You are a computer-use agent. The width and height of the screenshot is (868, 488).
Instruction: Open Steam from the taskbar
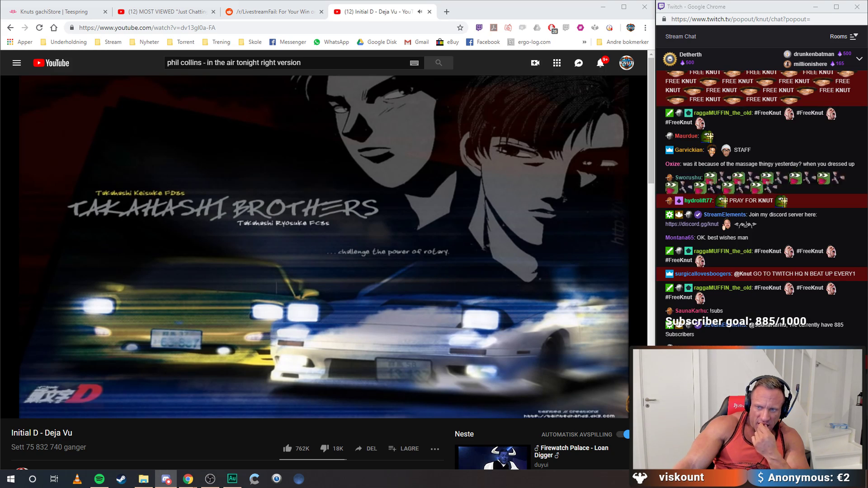(x=122, y=479)
